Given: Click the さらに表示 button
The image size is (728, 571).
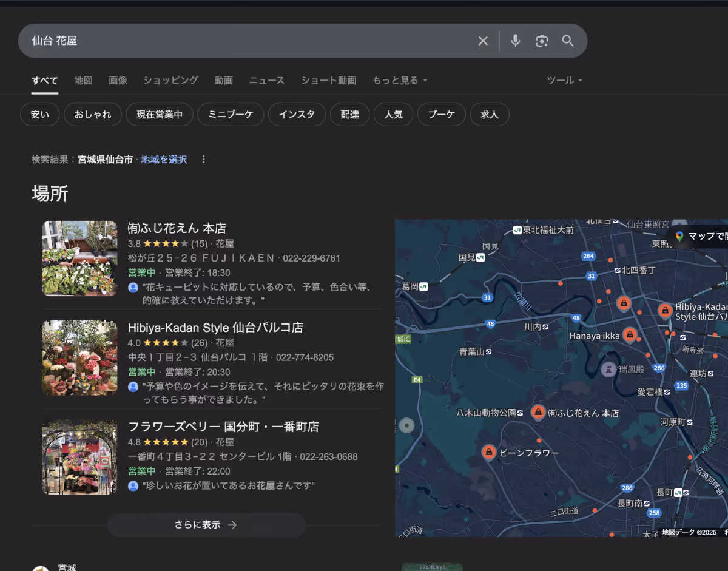Looking at the screenshot, I should coord(206,525).
